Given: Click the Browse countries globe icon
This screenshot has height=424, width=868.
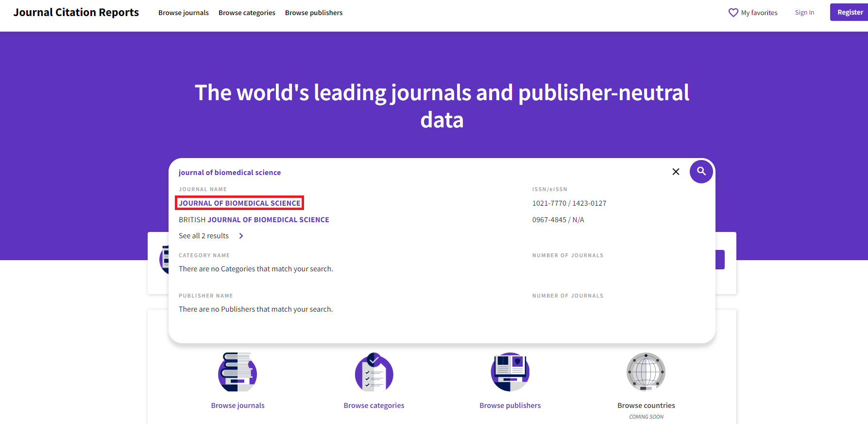Looking at the screenshot, I should pos(646,372).
